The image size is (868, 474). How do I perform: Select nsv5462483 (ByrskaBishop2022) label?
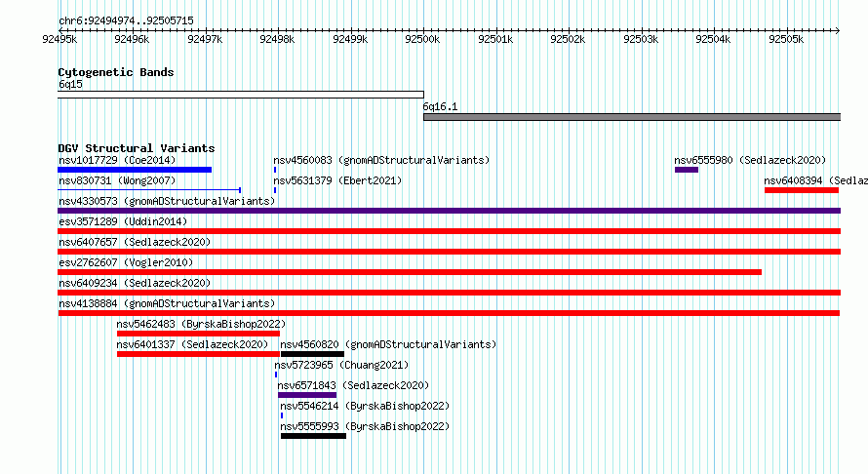coord(201,324)
